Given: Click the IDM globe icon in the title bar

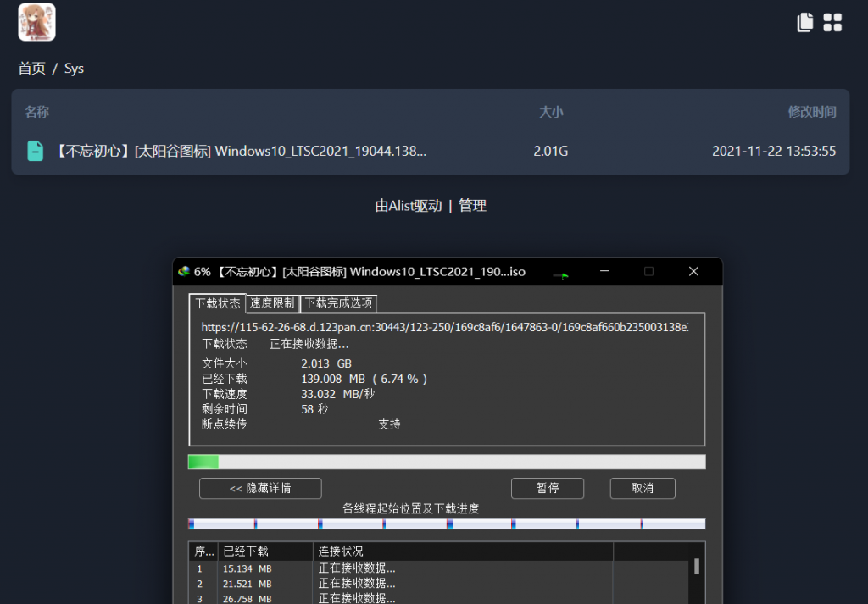Looking at the screenshot, I should [x=184, y=272].
